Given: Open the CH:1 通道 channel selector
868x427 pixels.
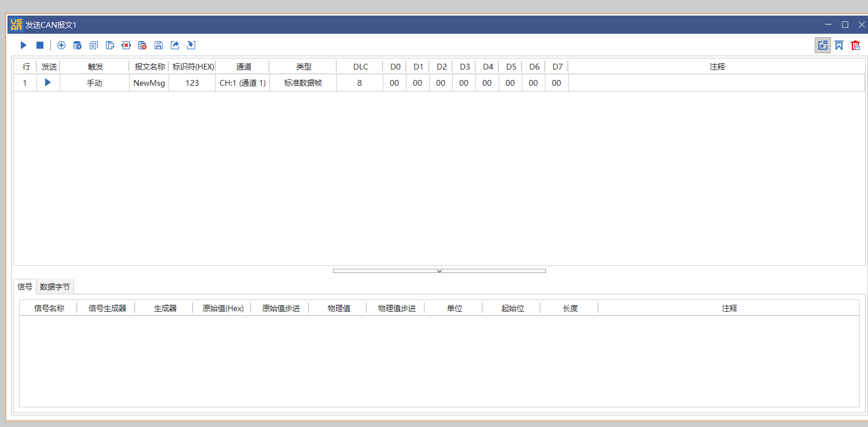Looking at the screenshot, I should 242,82.
